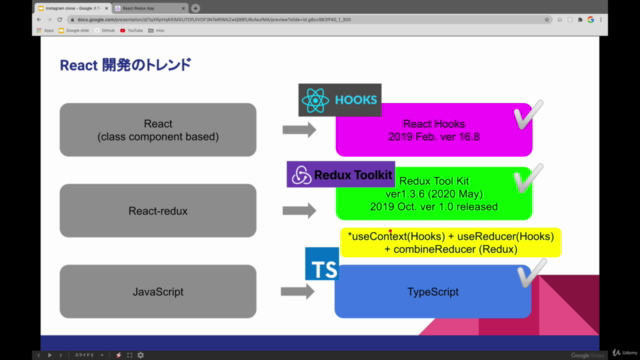Click the round extension icon beside the star
The width and height of the screenshot is (640, 360).
click(x=560, y=20)
